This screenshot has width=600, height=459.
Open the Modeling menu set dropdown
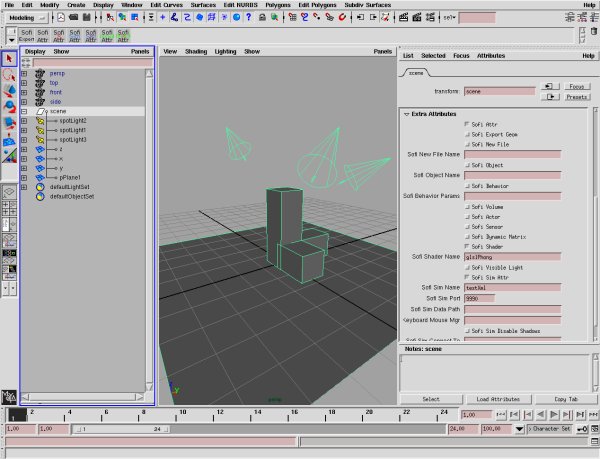click(x=26, y=18)
